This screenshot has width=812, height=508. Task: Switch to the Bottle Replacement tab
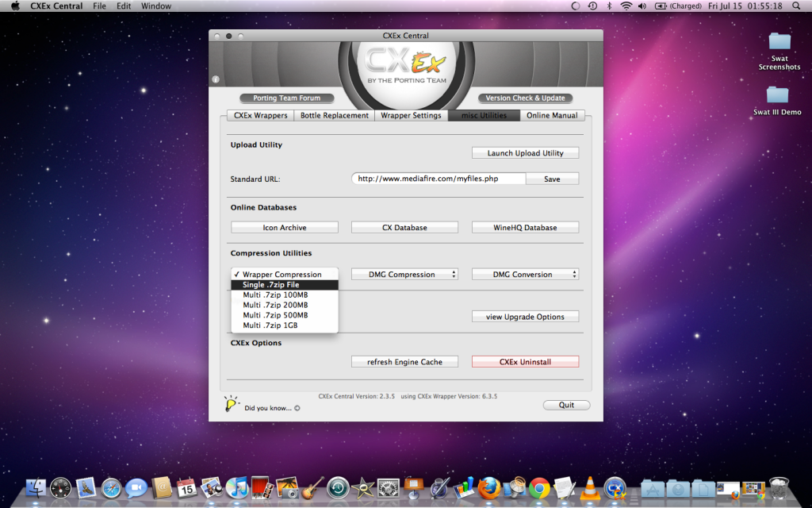(x=335, y=116)
